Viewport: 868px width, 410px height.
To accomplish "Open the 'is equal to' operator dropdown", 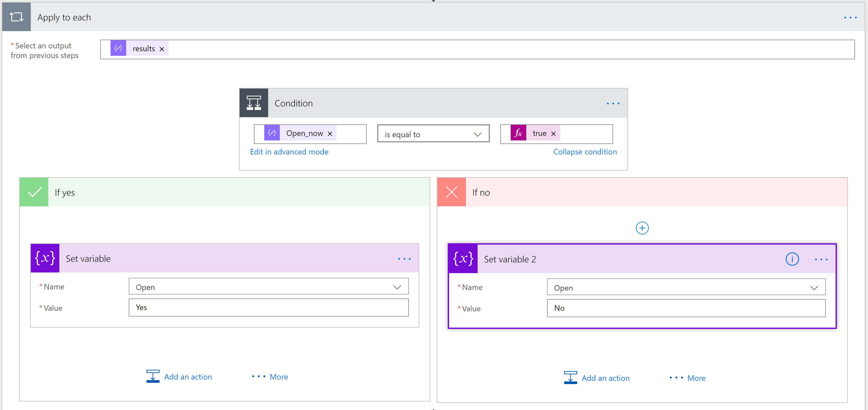I will (433, 134).
